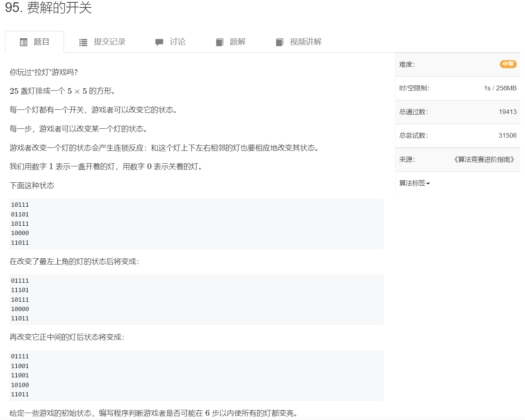Click the 题解 book icon
This screenshot has height=420, width=525.
pyautogui.click(x=219, y=42)
